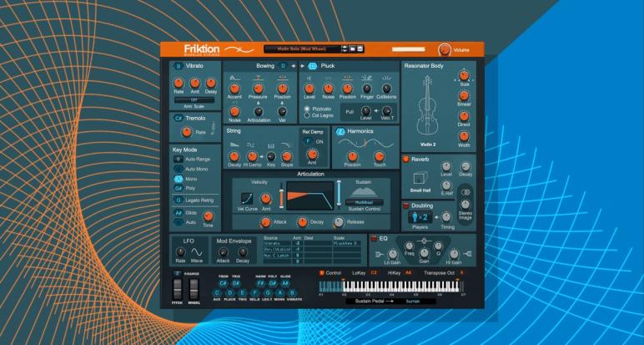
Task: Click the Tremolo C# keyswitch hexagon icon
Action: click(179, 118)
